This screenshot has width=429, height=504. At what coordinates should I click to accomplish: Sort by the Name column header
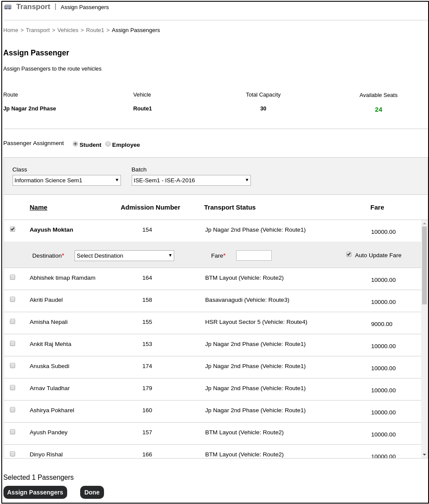(39, 207)
